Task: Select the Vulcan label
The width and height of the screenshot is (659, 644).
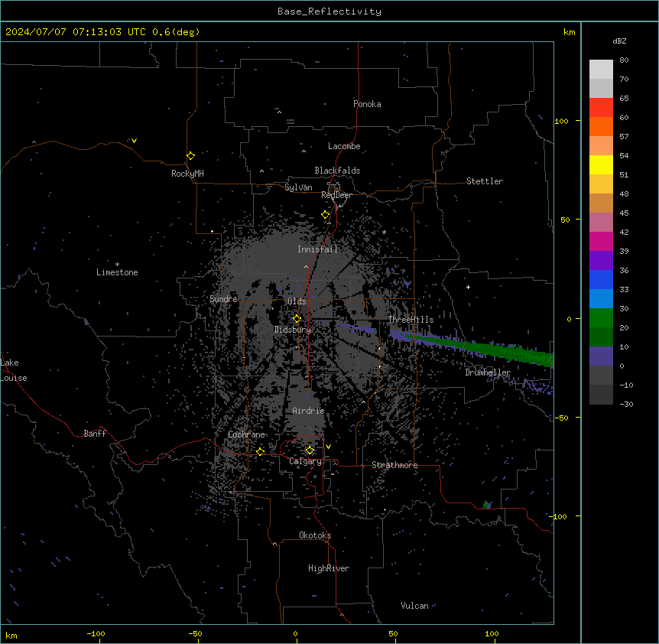Action: 414,606
